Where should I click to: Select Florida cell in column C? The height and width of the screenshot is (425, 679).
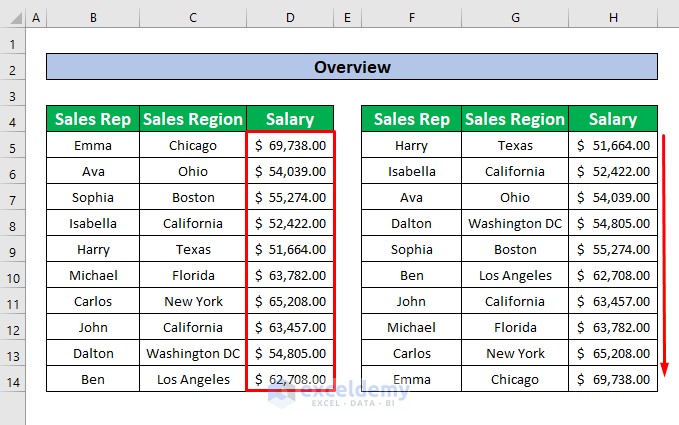click(x=193, y=275)
